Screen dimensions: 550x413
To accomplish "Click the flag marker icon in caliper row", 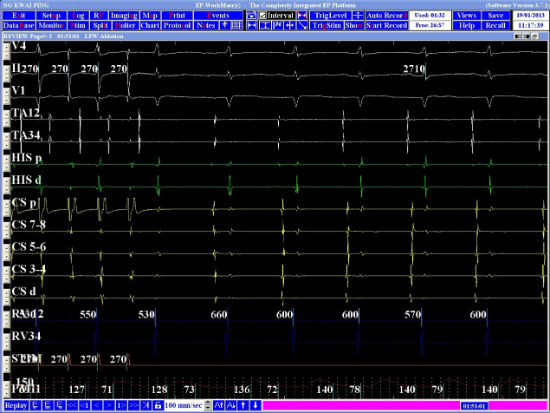I will [277, 26].
